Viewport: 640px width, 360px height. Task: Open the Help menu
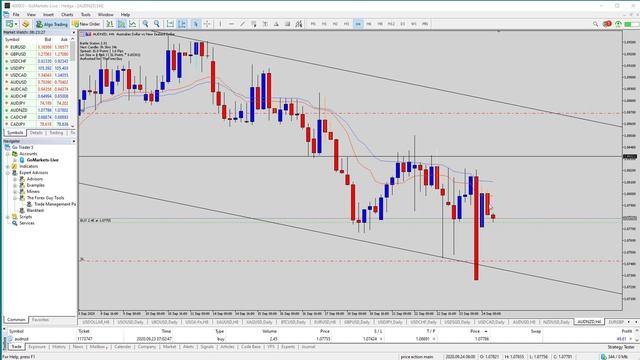[x=125, y=15]
